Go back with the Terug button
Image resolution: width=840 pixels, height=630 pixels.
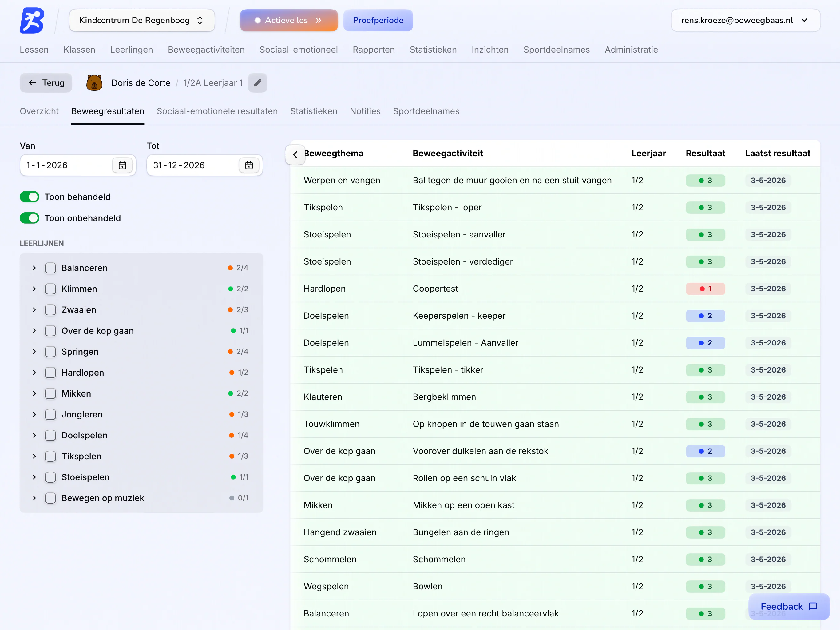[46, 83]
